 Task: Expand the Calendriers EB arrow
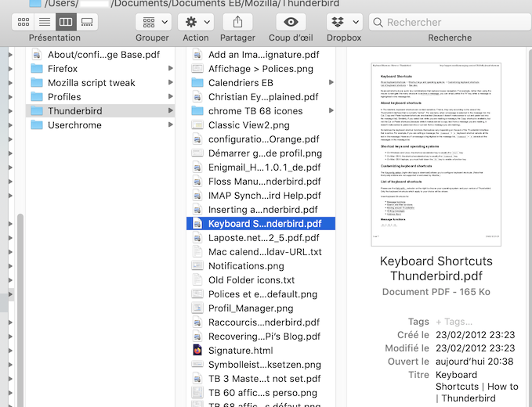click(331, 82)
